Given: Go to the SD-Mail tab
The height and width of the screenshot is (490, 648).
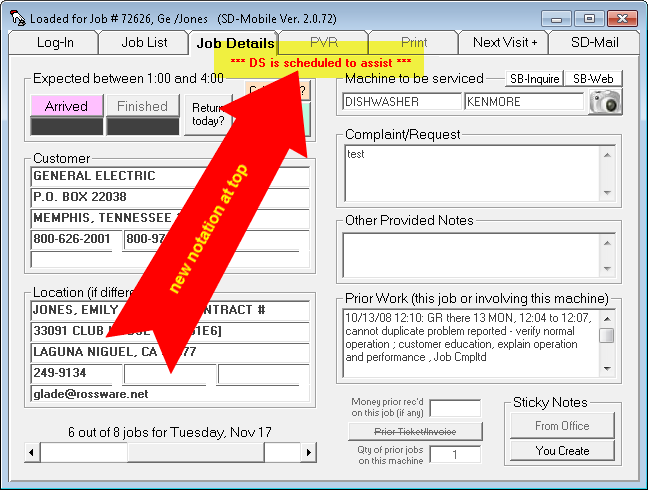Looking at the screenshot, I should [x=594, y=42].
